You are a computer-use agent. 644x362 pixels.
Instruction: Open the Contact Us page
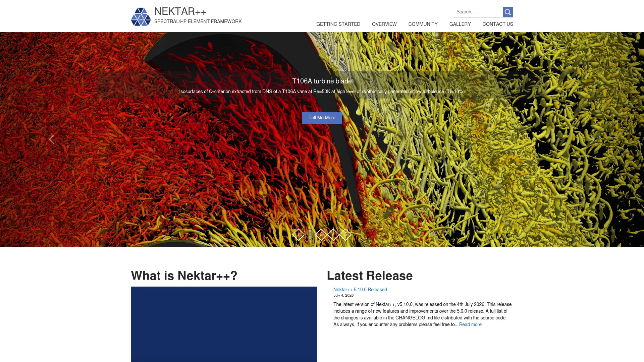click(498, 24)
